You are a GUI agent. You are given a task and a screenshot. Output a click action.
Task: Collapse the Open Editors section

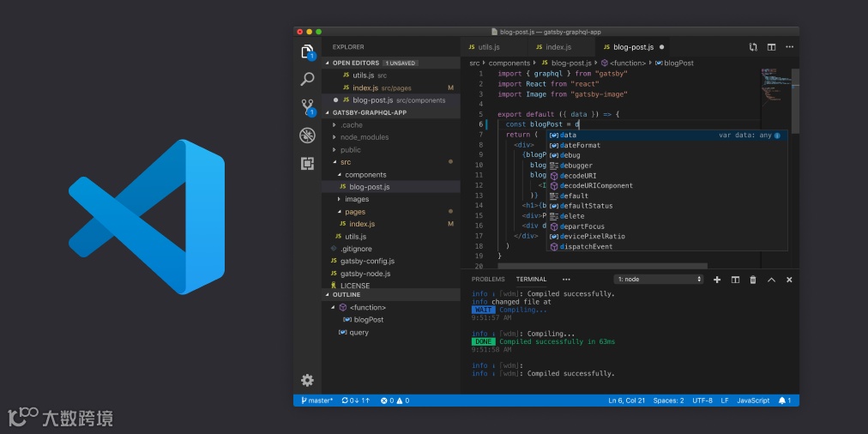(391, 63)
